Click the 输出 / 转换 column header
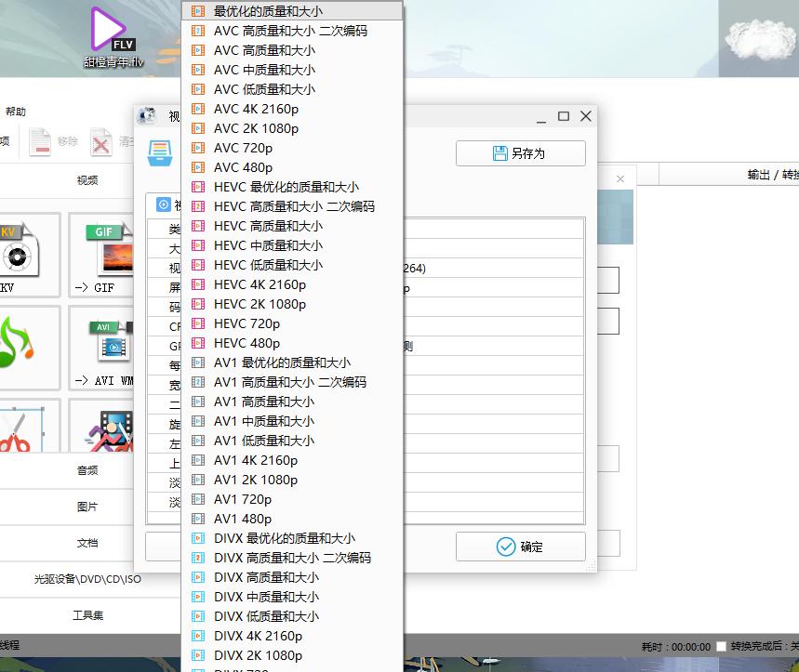The width and height of the screenshot is (799, 672). 773,175
